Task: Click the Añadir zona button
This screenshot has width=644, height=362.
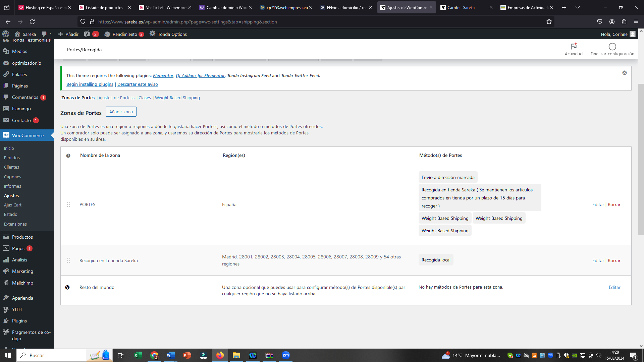Action: click(x=121, y=112)
